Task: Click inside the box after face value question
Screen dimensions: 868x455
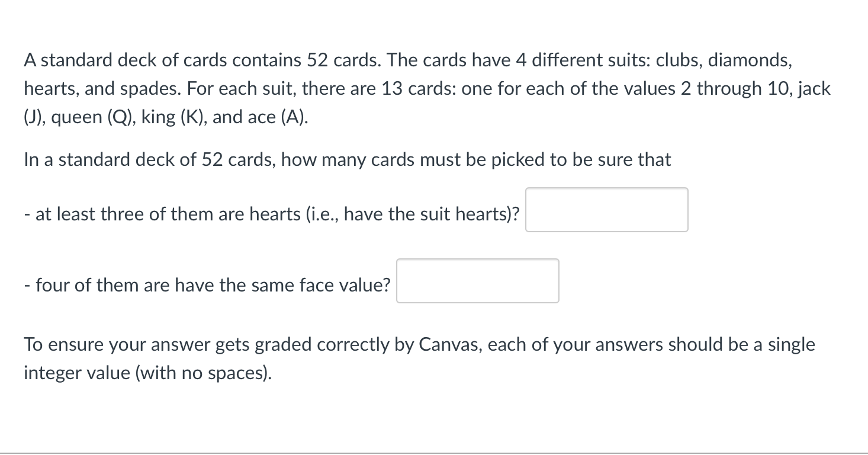Action: click(x=477, y=281)
